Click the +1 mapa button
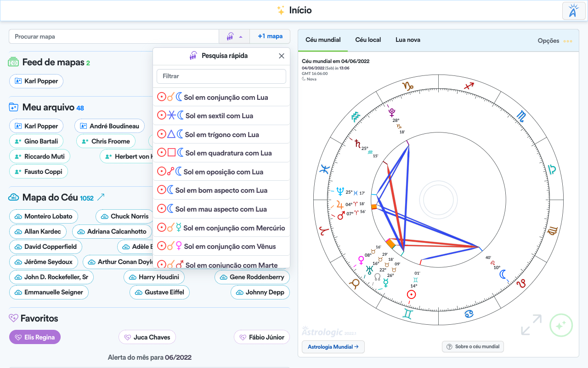Screen dimensions: 588x368 point(270,36)
